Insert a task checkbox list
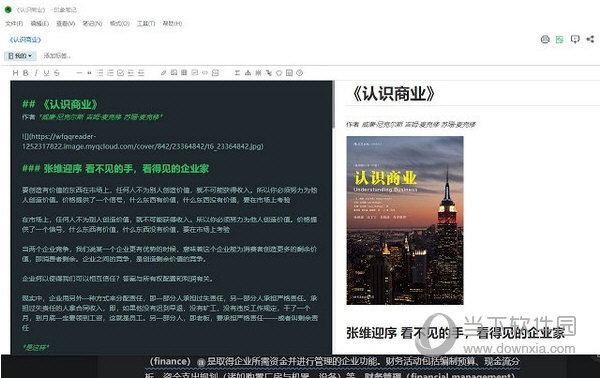This screenshot has height=378, width=600. tap(121, 73)
